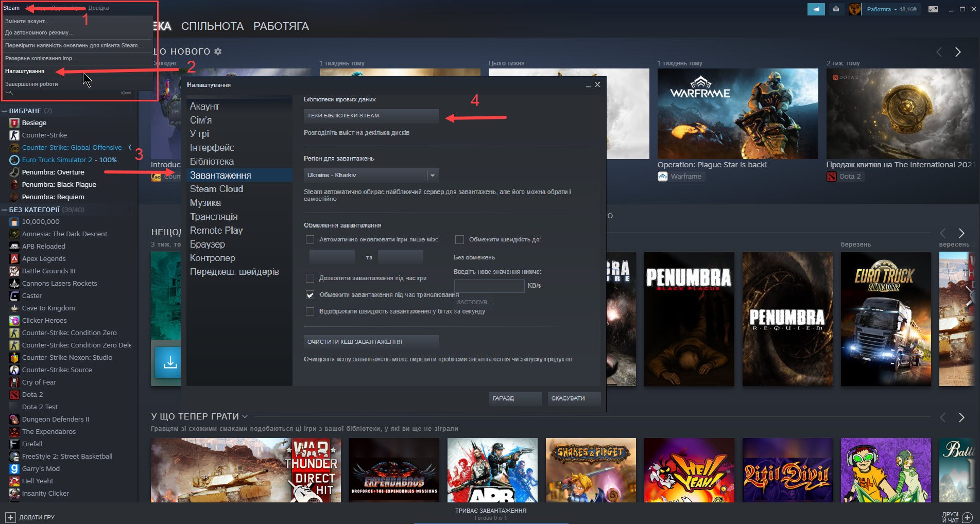Image resolution: width=980 pixels, height=524 pixels.
Task: Uncheck Обмежити завантаження під час транслювання
Action: click(310, 295)
